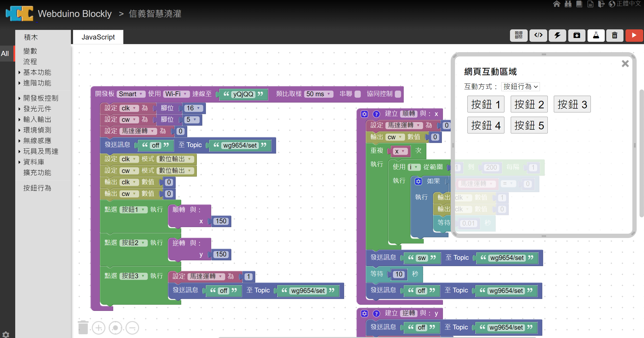Screen dimensions: 644x338
Task: Open the book documentation icon
Action: (579, 4)
